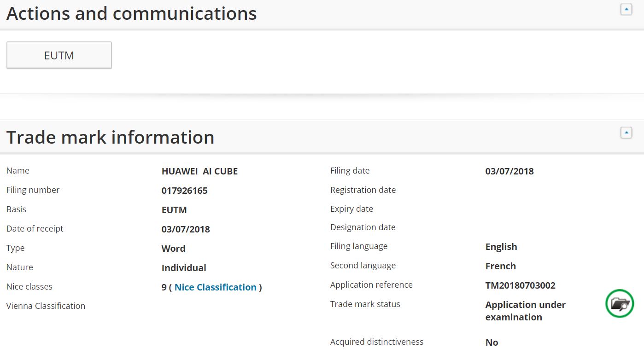Click the filing number 017926165

point(184,191)
